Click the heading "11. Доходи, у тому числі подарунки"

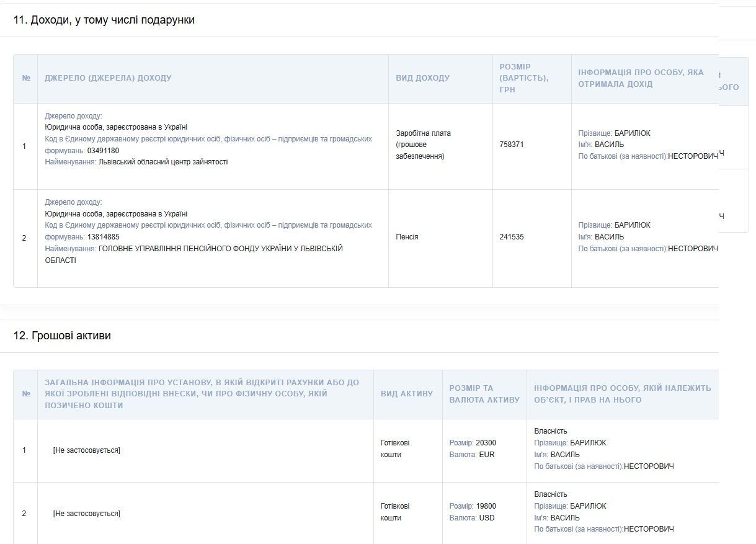click(x=104, y=20)
